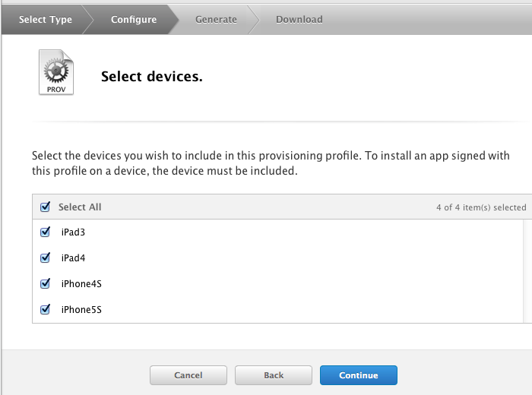This screenshot has width=532, height=395.
Task: Open the Configure step tab
Action: click(134, 19)
